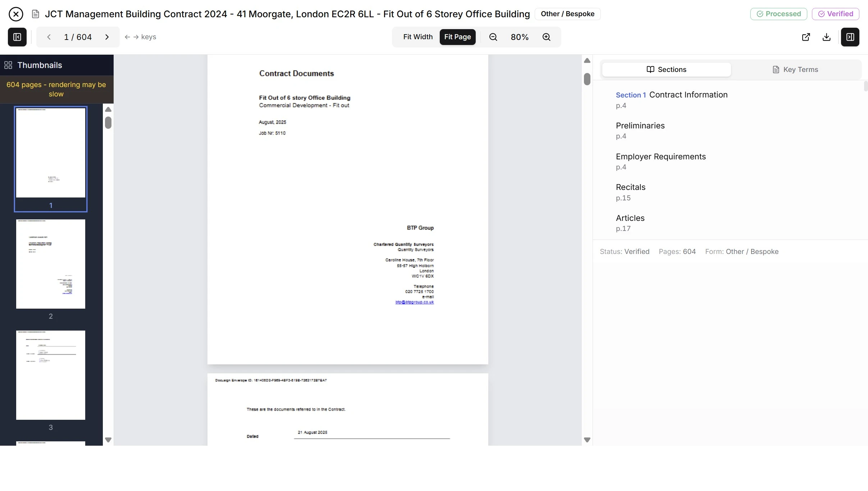This screenshot has height=491, width=868.
Task: Zoom in on the document
Action: coord(546,37)
